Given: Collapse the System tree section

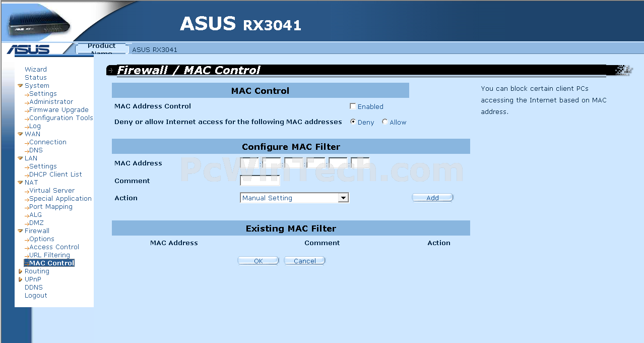Looking at the screenshot, I should click(x=20, y=86).
